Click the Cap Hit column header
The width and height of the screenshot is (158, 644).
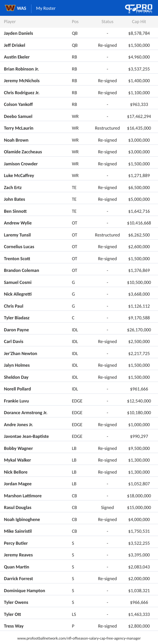click(x=139, y=21)
